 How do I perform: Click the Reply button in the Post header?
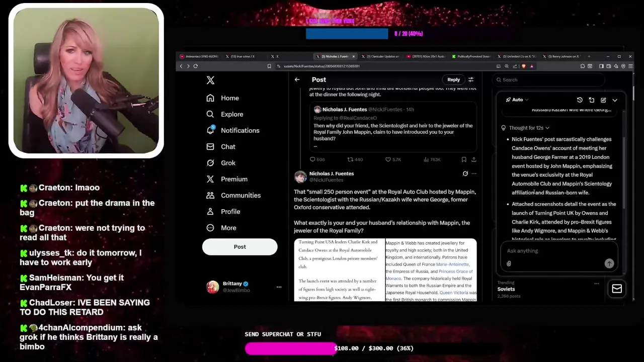pos(453,79)
